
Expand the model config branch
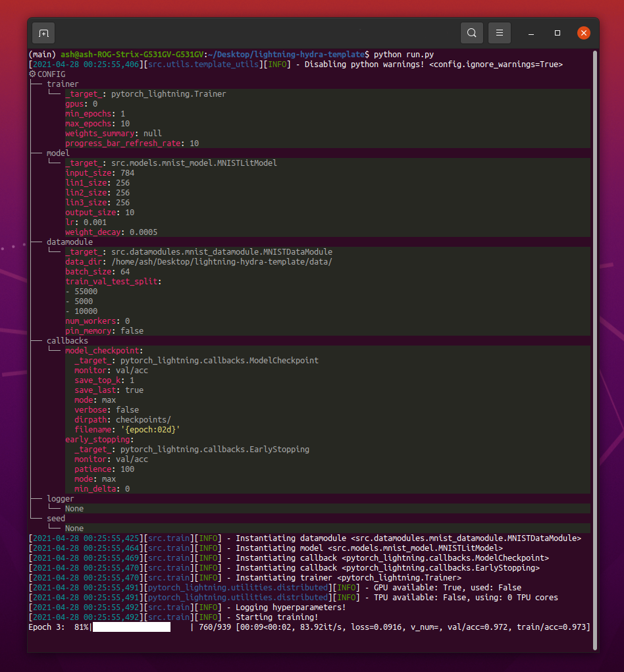[58, 153]
